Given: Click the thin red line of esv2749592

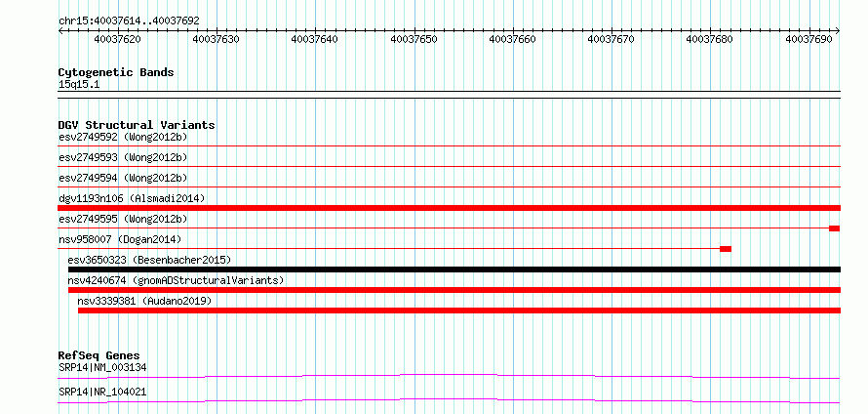Looking at the screenshot, I should tap(449, 145).
